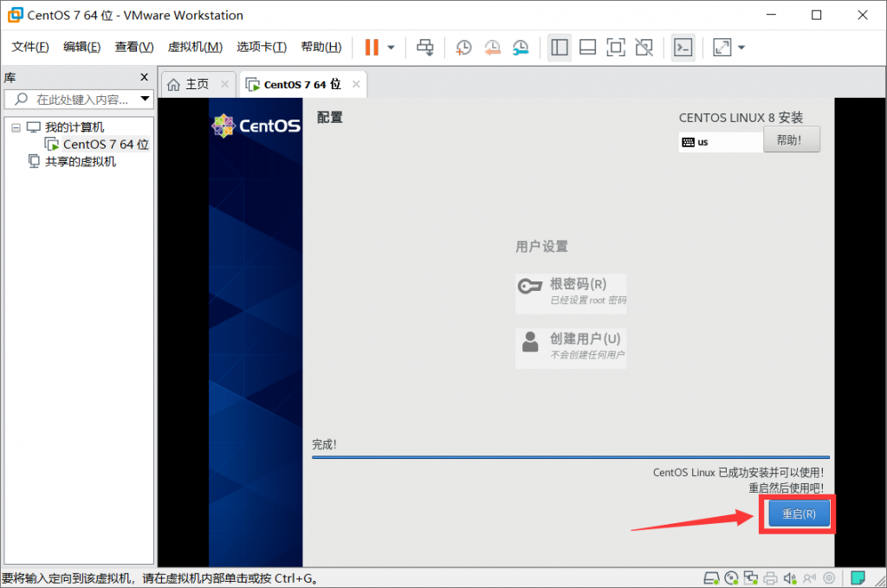
Task: Collapse the 我的计算机 tree node
Action: pyautogui.click(x=16, y=128)
